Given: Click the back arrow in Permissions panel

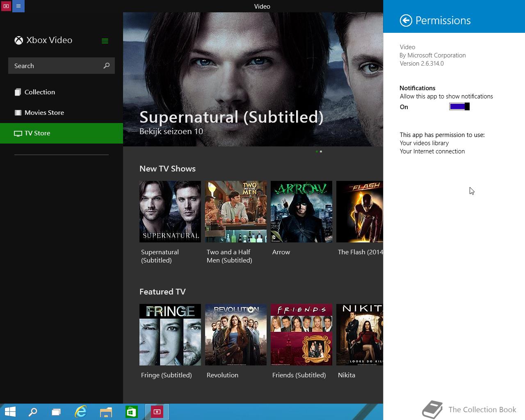Looking at the screenshot, I should [406, 21].
